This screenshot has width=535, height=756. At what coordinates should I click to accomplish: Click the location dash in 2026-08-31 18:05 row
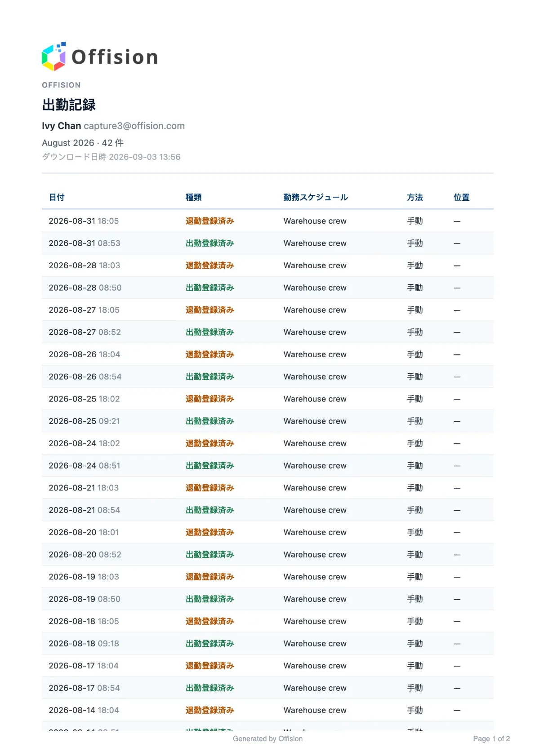[457, 221]
